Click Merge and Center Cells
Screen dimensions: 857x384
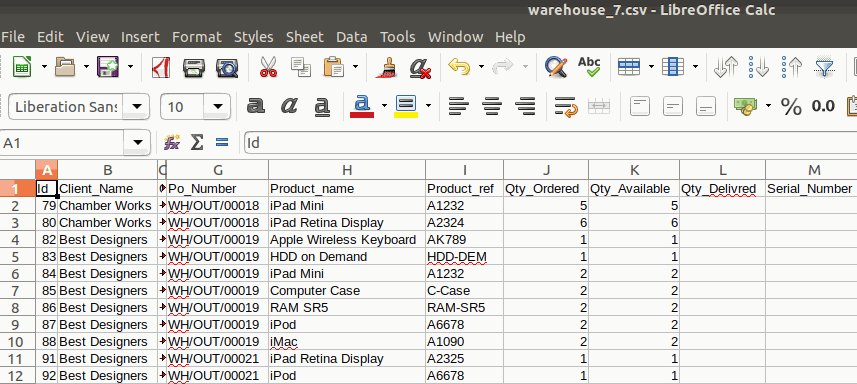[599, 106]
